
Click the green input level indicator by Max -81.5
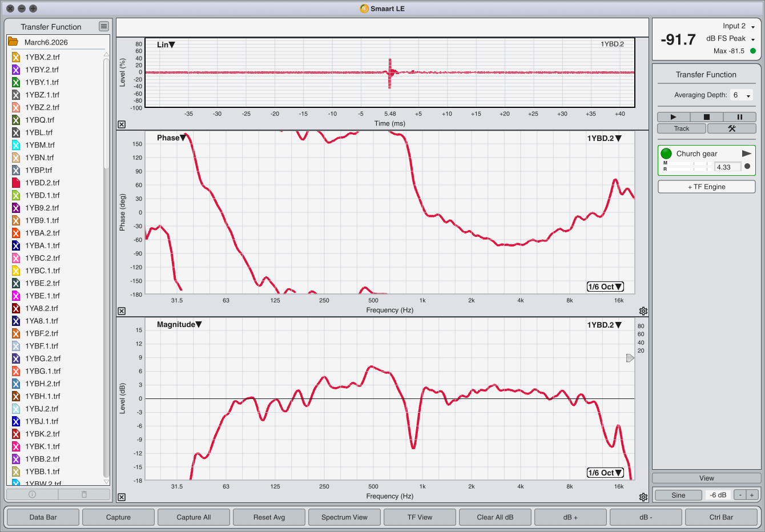point(752,51)
